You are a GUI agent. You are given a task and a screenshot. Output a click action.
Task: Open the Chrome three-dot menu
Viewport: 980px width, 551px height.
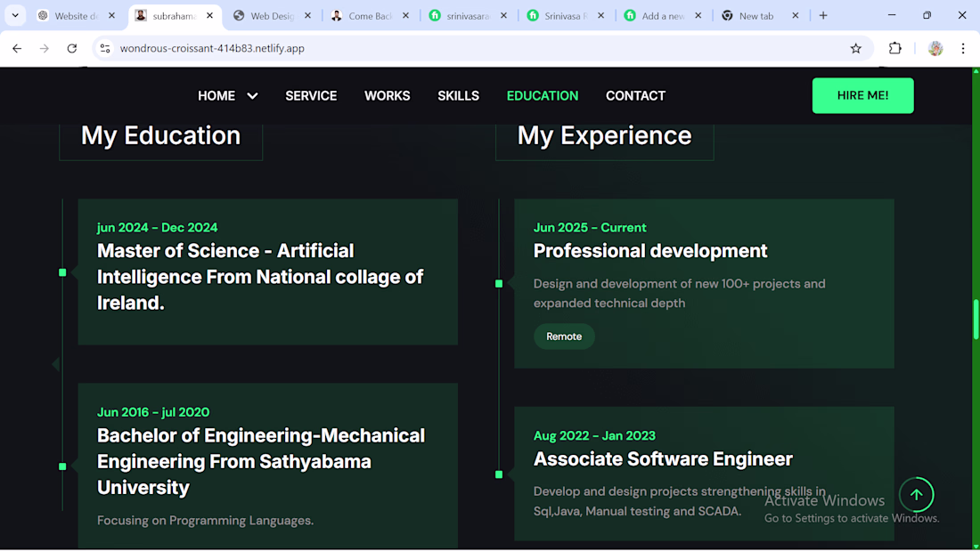[x=963, y=48]
